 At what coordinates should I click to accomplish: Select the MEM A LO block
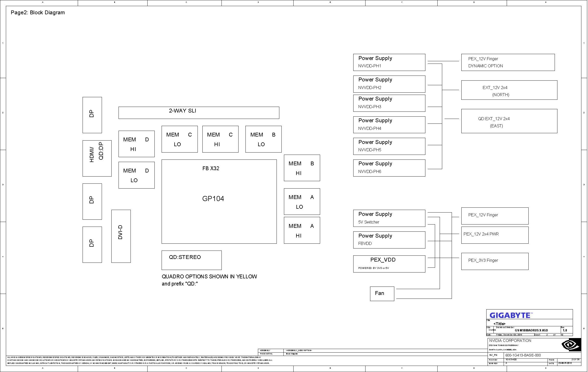pos(302,202)
